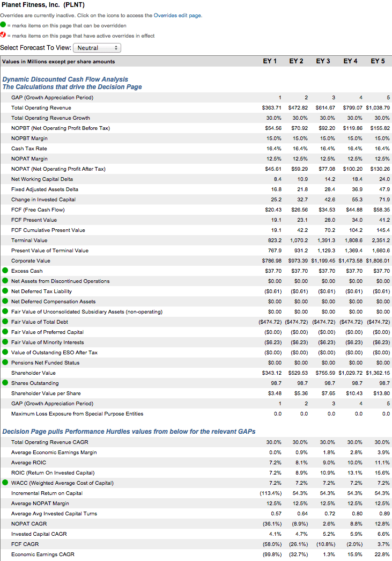Click the Maximum Loss Exposure from Special Purpose Entities label
Image resolution: width=392 pixels, height=561 pixels.
[77, 413]
